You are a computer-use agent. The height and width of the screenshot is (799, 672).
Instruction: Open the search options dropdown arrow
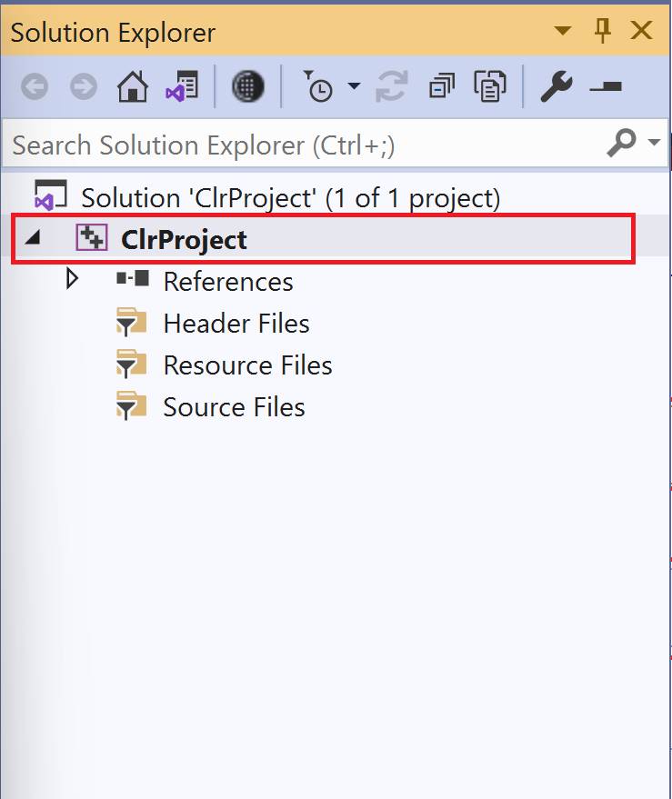click(654, 143)
